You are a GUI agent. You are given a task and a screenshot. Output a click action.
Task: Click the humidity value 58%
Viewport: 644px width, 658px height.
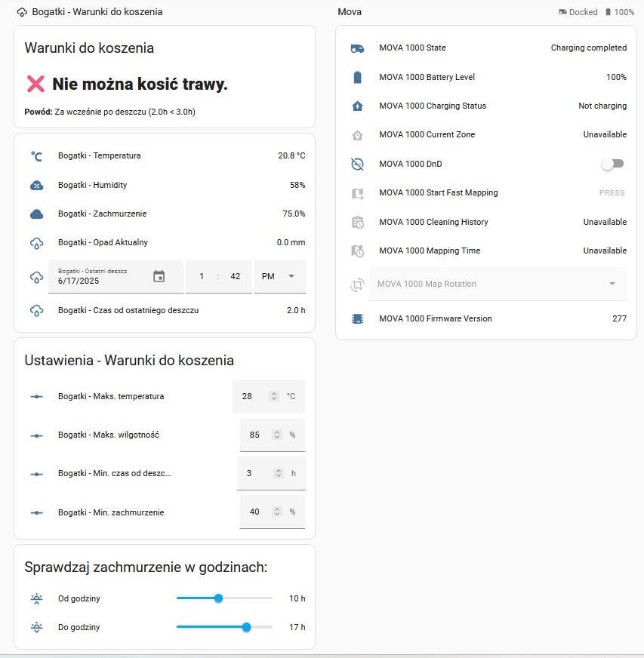click(297, 185)
